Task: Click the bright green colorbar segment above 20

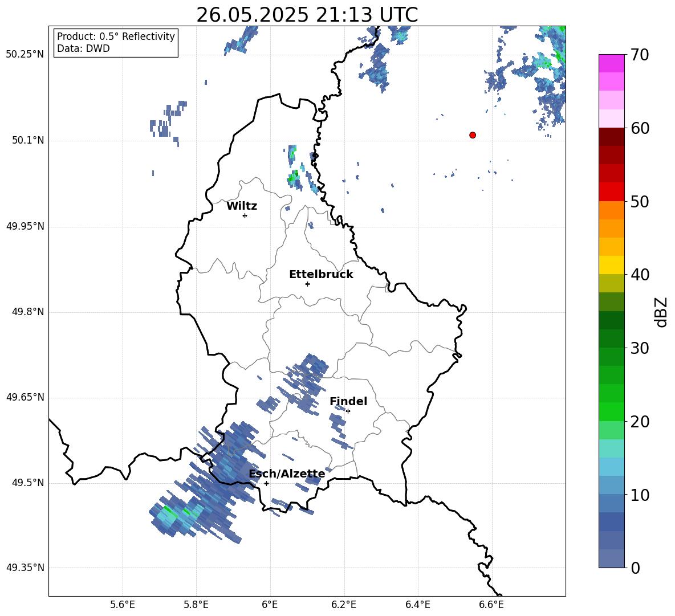Action: [x=612, y=411]
